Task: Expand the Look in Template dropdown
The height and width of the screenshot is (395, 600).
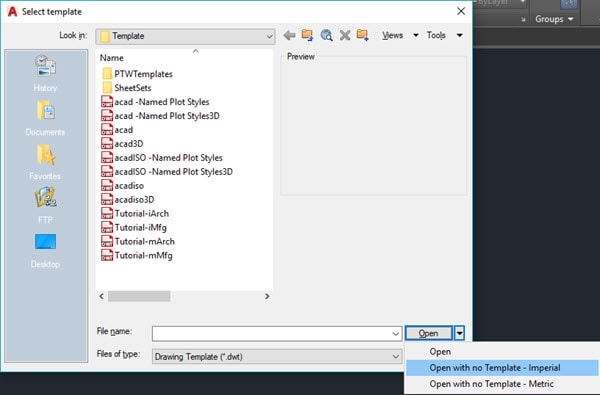Action: click(x=185, y=36)
